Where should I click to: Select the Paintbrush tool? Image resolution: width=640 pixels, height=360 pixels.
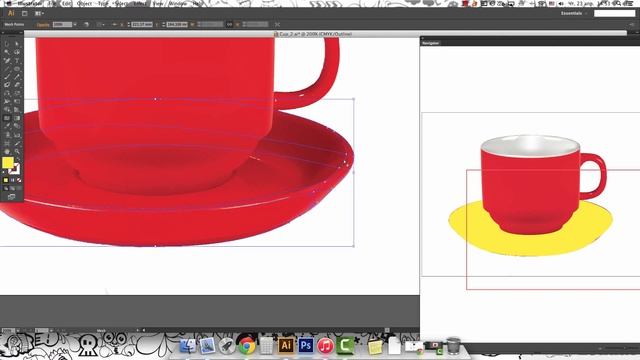pyautogui.click(x=7, y=77)
